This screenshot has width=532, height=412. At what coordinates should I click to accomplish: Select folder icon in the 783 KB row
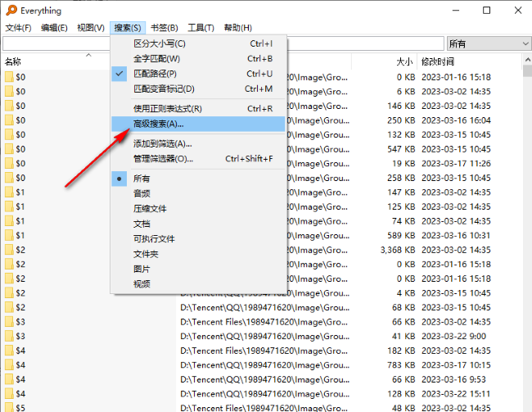(x=9, y=364)
